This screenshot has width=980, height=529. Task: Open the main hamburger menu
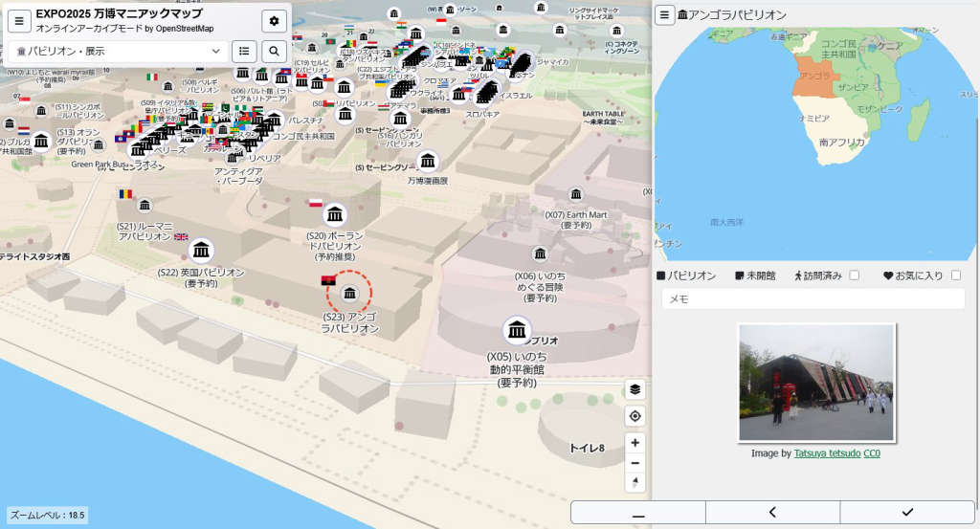click(19, 21)
